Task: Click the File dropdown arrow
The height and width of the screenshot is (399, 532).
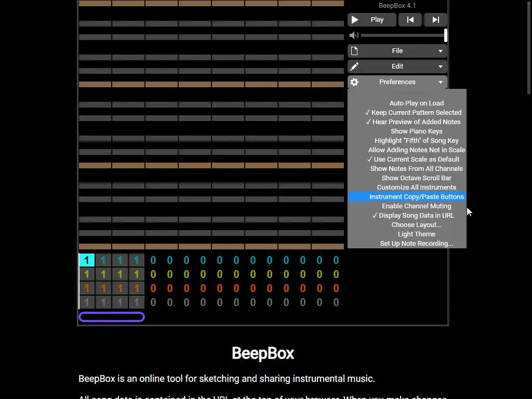Action: (x=441, y=51)
